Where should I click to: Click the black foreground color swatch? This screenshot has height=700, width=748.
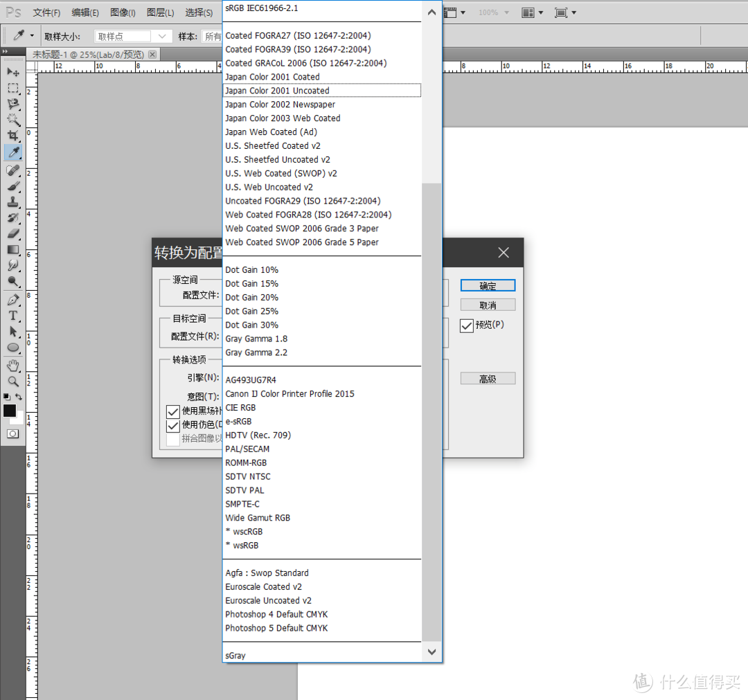pyautogui.click(x=10, y=411)
